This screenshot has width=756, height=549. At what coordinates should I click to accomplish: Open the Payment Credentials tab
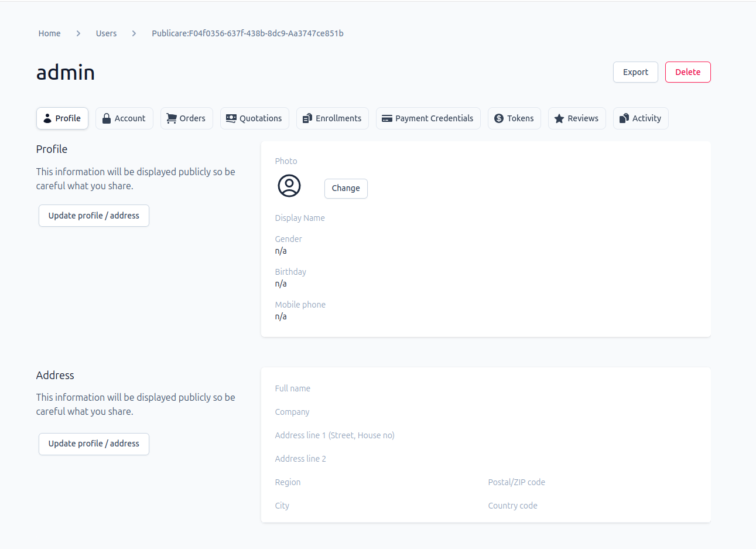428,118
